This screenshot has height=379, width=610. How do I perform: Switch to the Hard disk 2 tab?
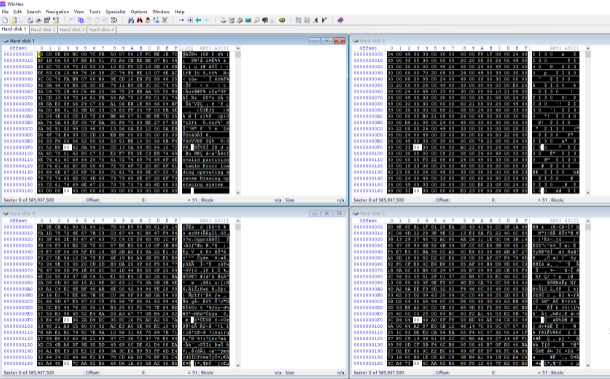(43, 30)
